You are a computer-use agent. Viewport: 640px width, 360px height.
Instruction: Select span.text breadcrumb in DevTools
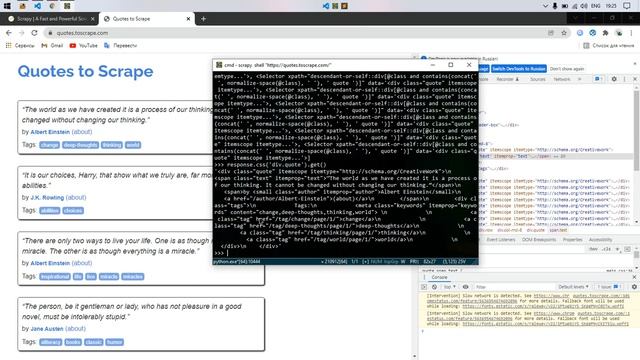coord(558,230)
